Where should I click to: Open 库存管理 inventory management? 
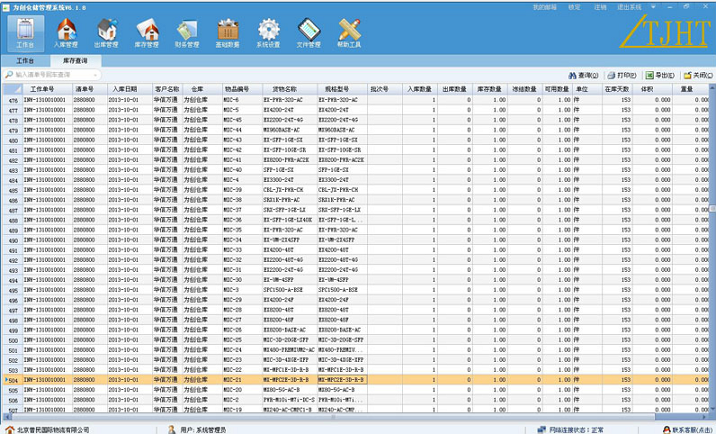(147, 33)
